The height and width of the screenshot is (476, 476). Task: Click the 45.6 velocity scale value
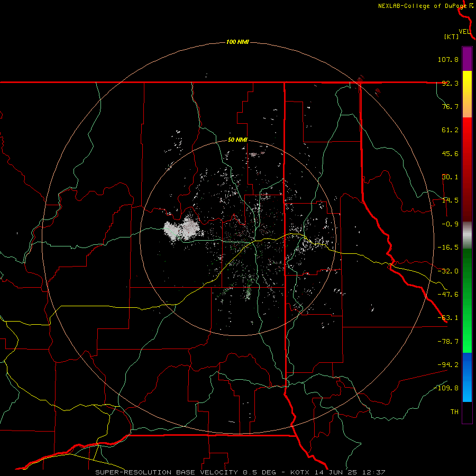pos(450,153)
